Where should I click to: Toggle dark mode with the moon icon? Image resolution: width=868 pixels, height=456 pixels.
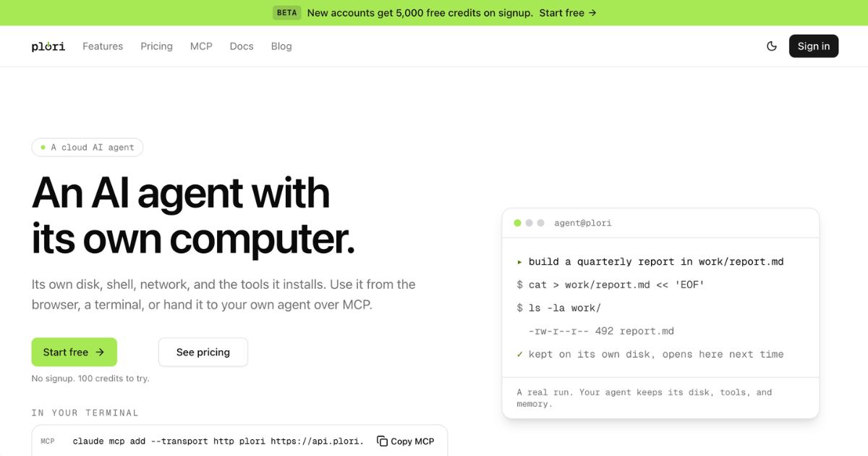pyautogui.click(x=772, y=46)
